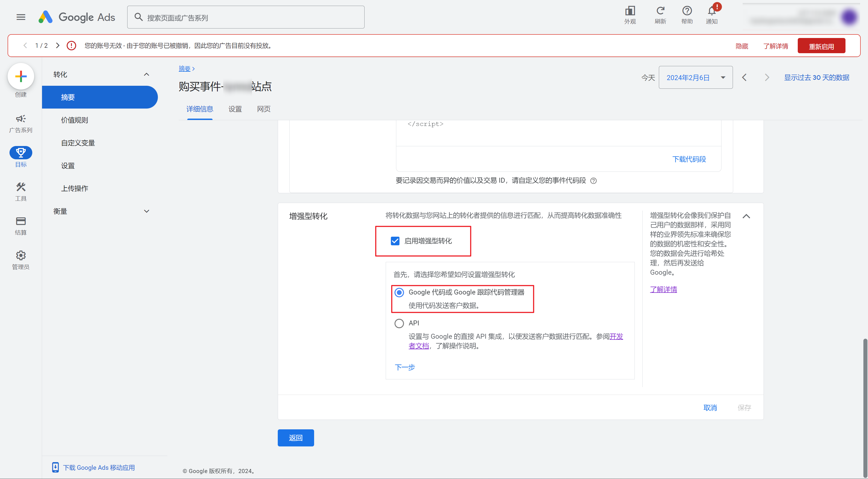Click the search pages or campaigns field
Image resolution: width=868 pixels, height=479 pixels.
click(x=249, y=18)
